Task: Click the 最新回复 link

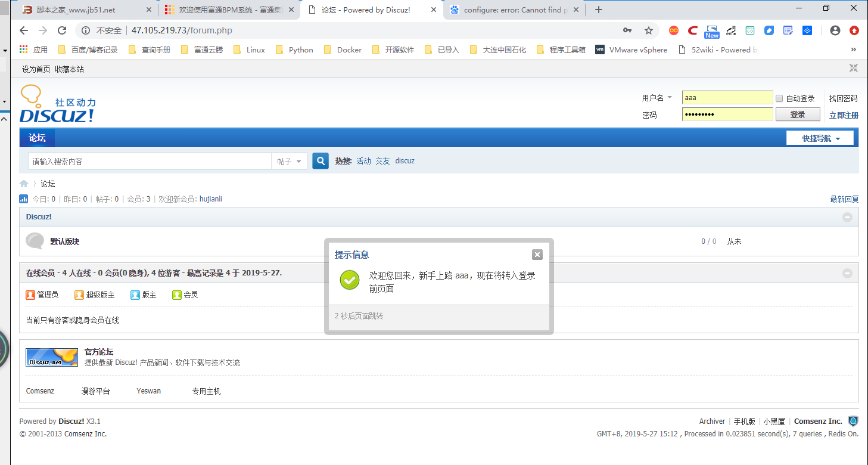Action: tap(844, 199)
